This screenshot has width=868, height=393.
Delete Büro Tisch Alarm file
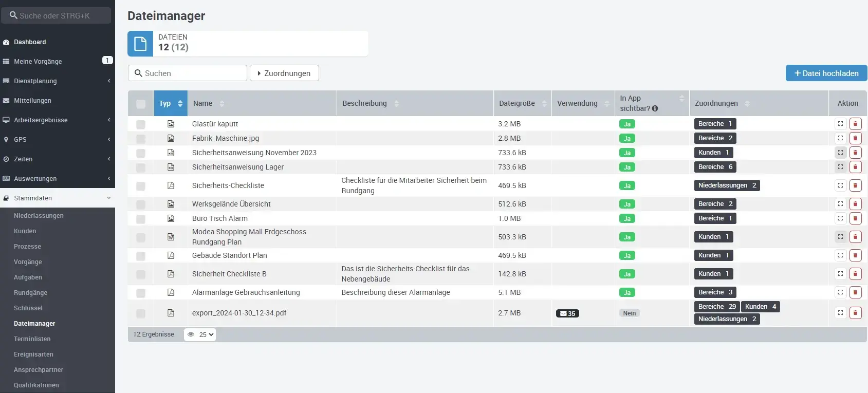pos(855,218)
